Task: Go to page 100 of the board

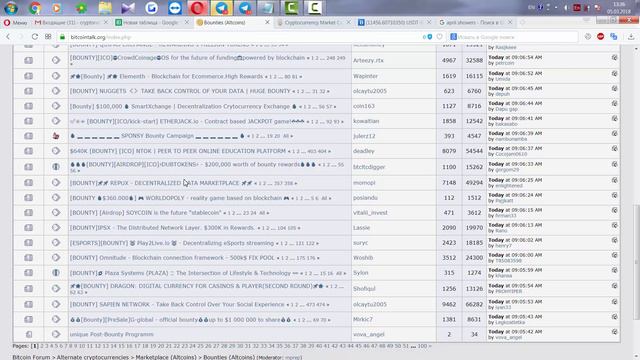Action: click(422, 346)
